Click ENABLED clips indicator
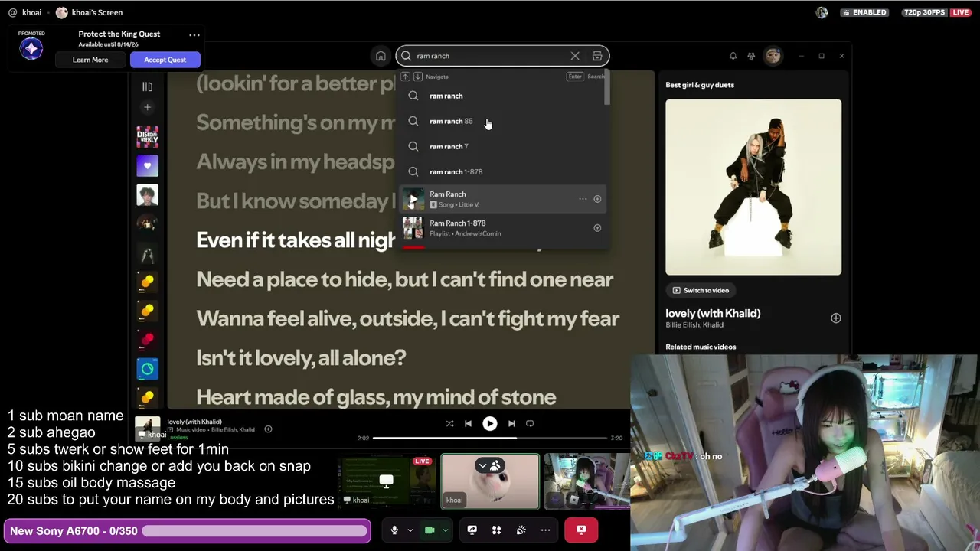980x551 pixels. [x=864, y=12]
